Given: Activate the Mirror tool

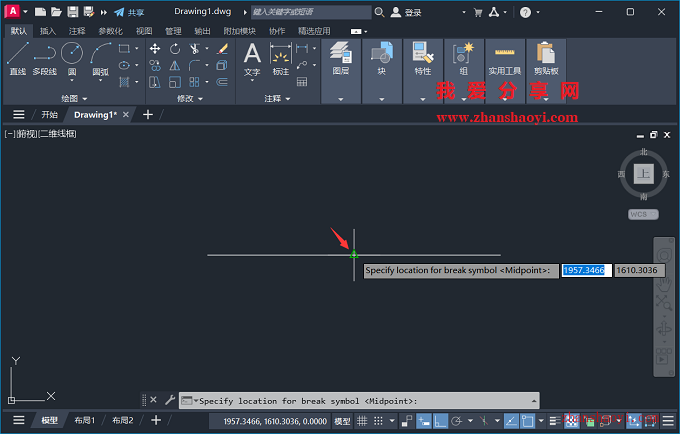Looking at the screenshot, I should pos(175,65).
